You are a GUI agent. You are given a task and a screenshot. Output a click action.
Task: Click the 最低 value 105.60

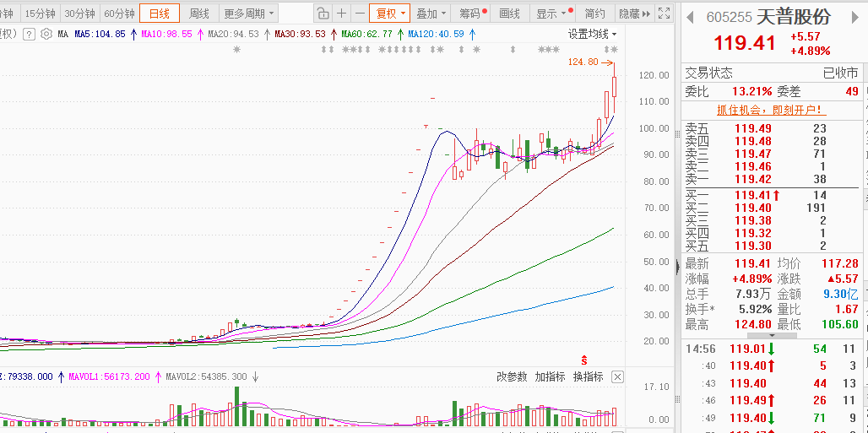point(840,324)
